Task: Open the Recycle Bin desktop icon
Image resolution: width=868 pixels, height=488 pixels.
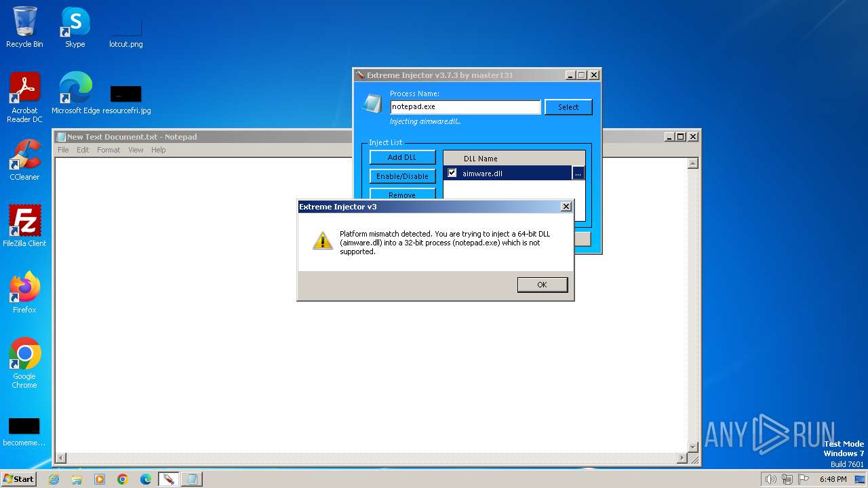Action: [24, 27]
